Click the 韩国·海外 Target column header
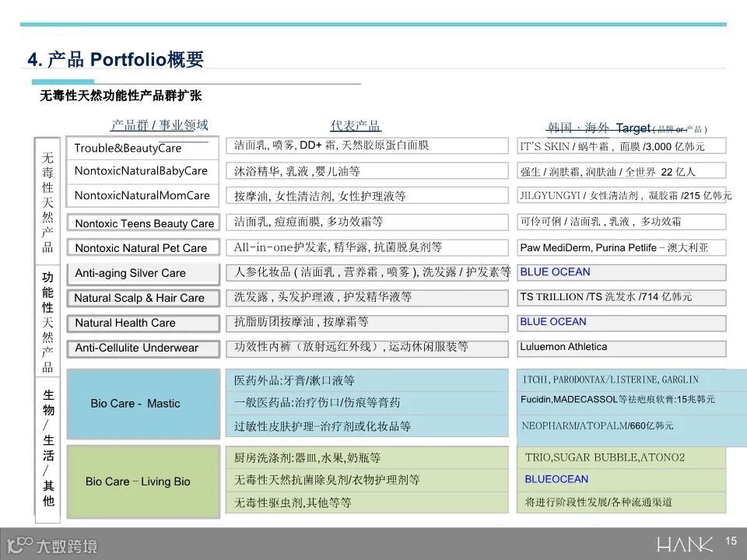Image resolution: width=747 pixels, height=560 pixels. (627, 128)
